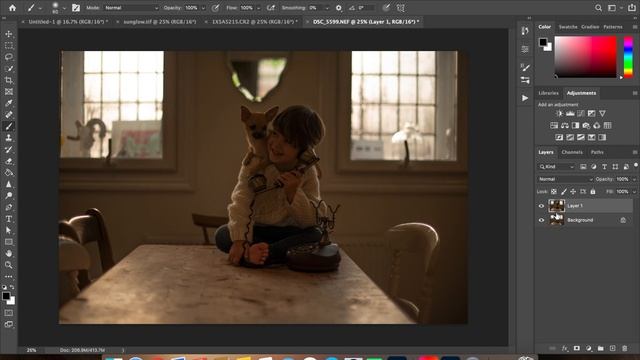Screen dimensions: 640x360
Task: Open the Actions play-button panel icon
Action: pos(525,98)
